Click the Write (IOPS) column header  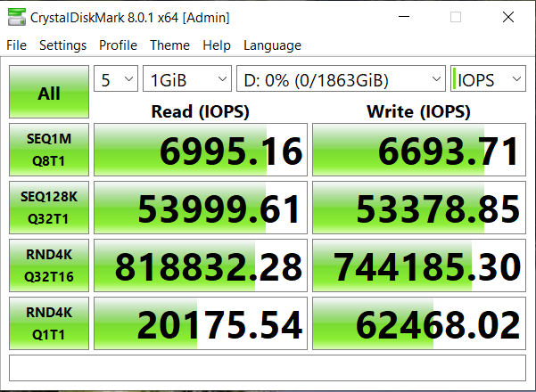click(419, 111)
